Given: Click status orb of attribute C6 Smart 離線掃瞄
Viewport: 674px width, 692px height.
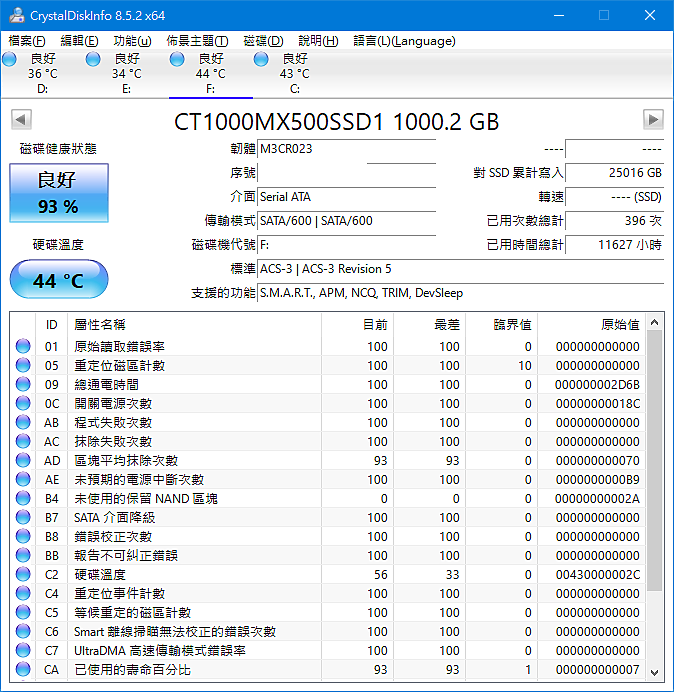Looking at the screenshot, I should [23, 631].
